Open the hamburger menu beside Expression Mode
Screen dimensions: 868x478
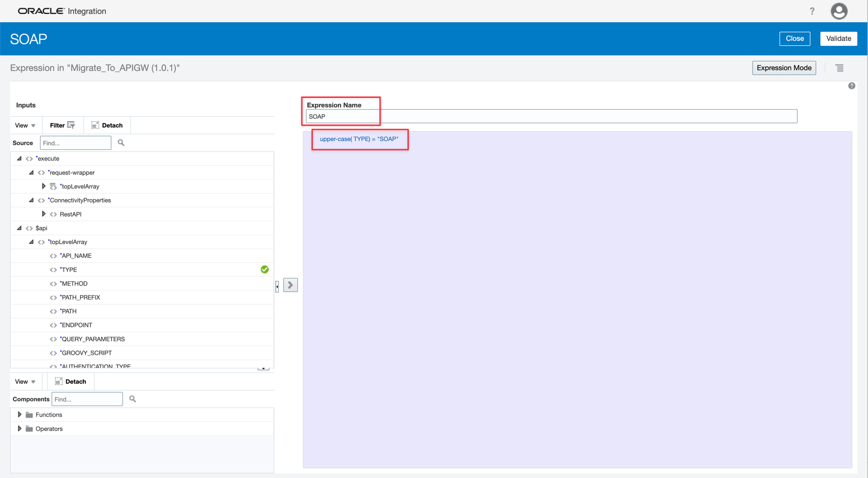click(839, 68)
